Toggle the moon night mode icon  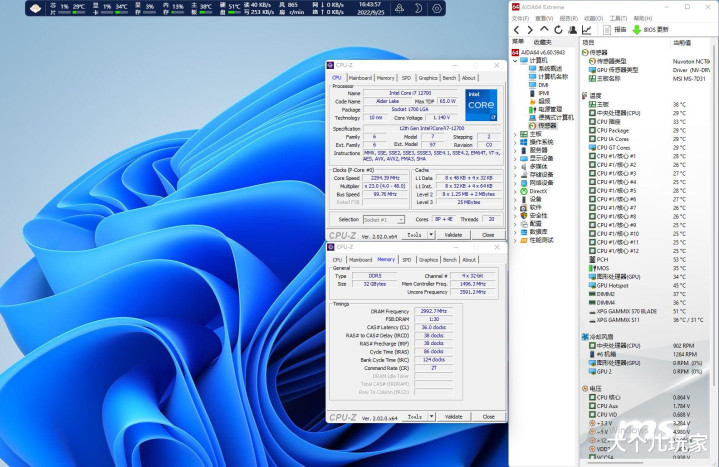[418, 8]
